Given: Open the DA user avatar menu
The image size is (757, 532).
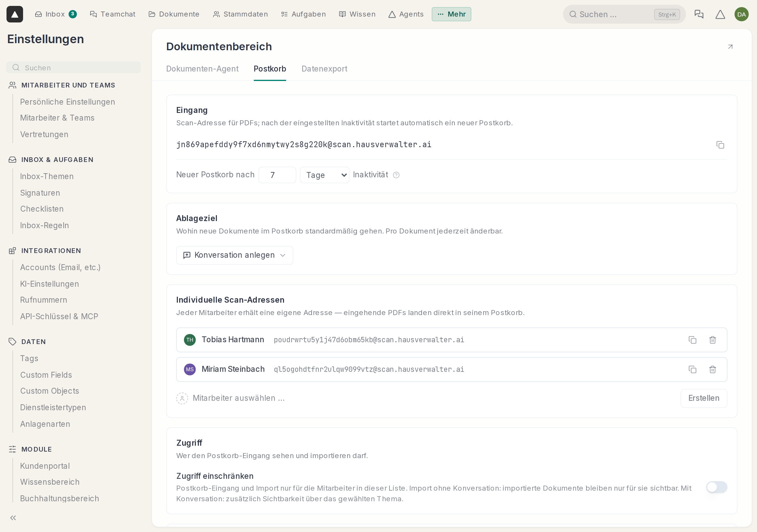Looking at the screenshot, I should pos(742,14).
